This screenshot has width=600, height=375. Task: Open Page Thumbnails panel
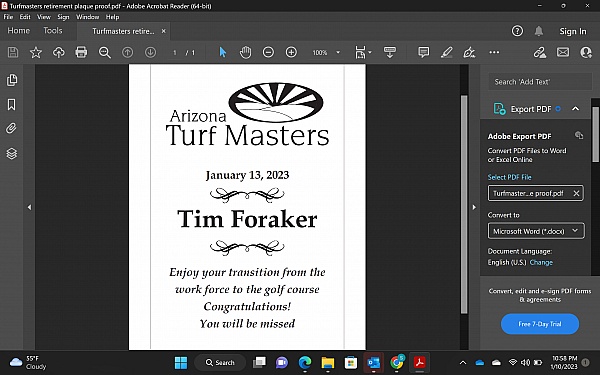click(12, 80)
